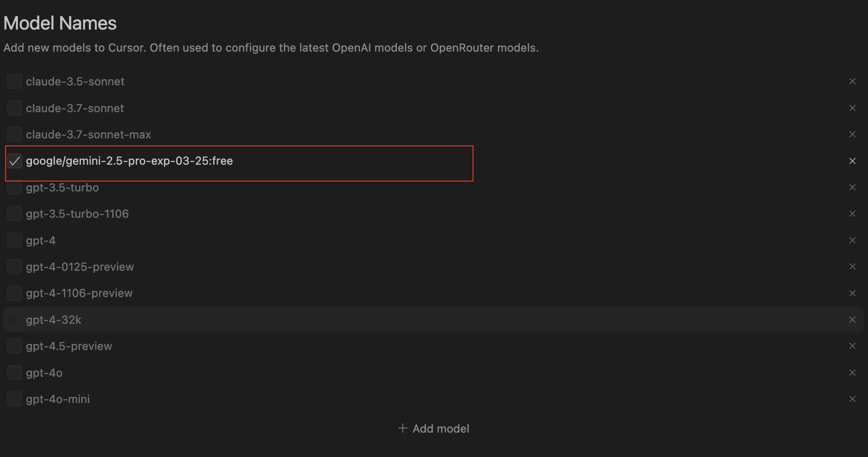Click the Model Names heading
Image resolution: width=868 pixels, height=457 pixels.
60,23
